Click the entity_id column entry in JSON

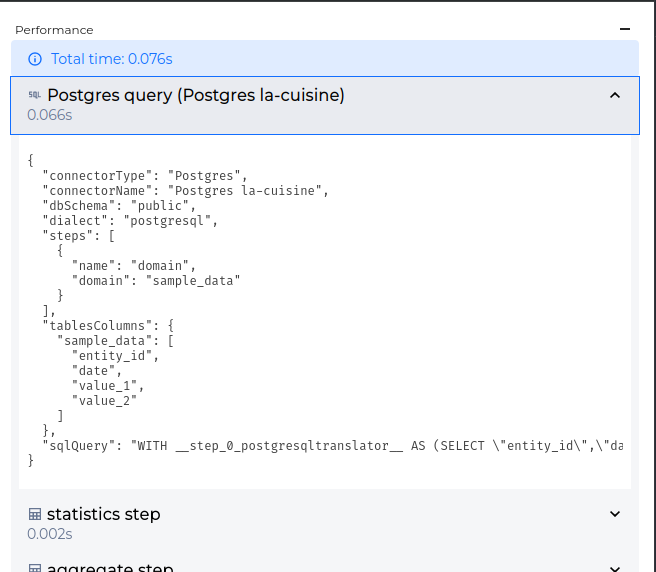pyautogui.click(x=115, y=355)
